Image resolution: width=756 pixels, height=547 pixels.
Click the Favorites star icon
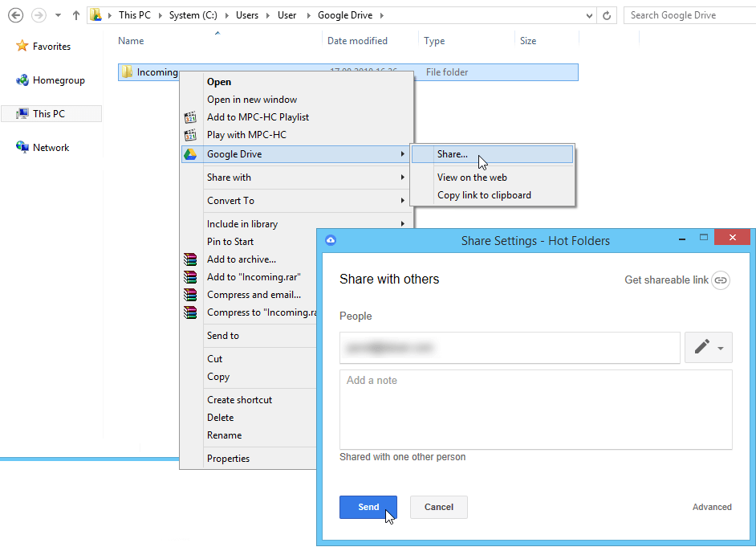[x=22, y=46]
